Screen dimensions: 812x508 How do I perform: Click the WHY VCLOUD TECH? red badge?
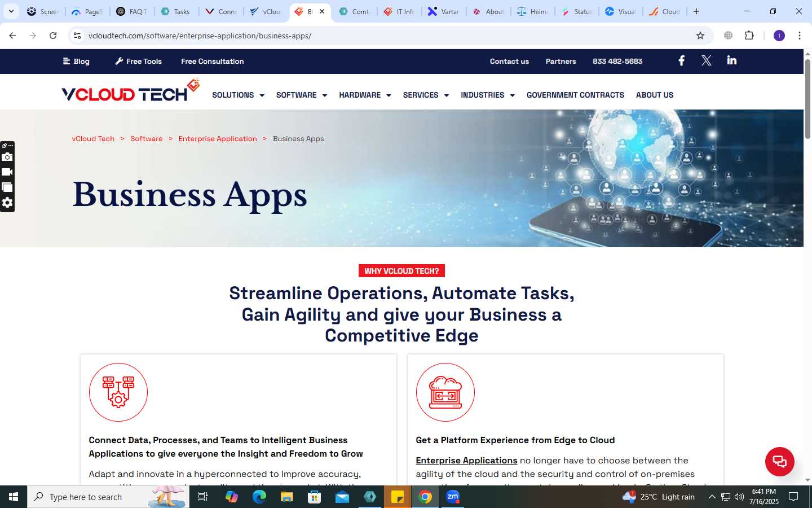pyautogui.click(x=401, y=271)
